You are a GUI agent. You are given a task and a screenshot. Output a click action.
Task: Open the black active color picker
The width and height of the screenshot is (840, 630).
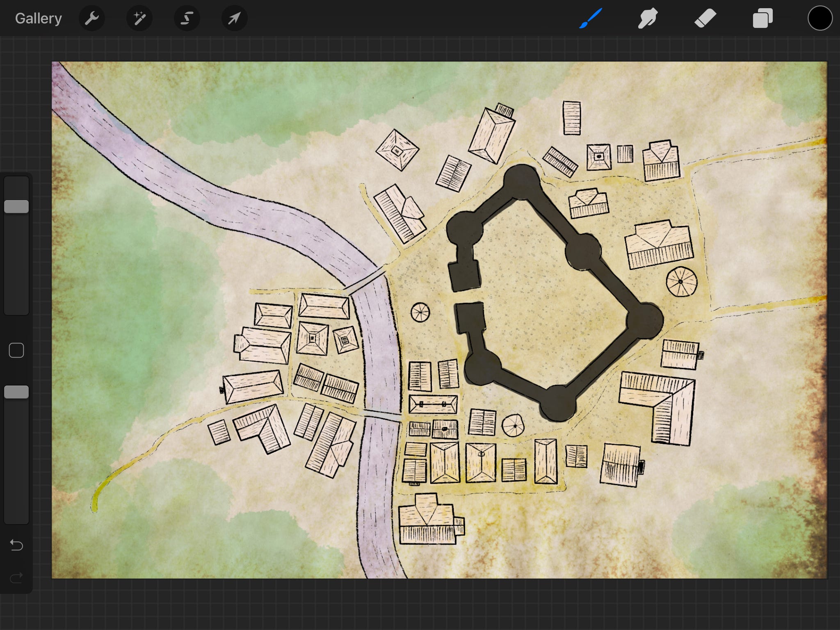(x=820, y=18)
